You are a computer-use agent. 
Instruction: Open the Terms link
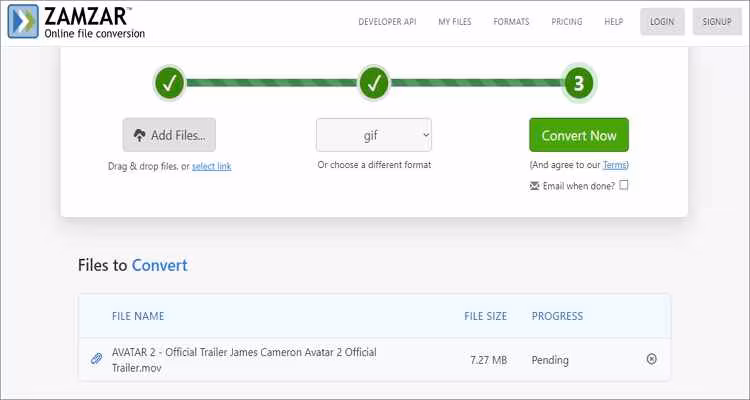click(x=614, y=165)
